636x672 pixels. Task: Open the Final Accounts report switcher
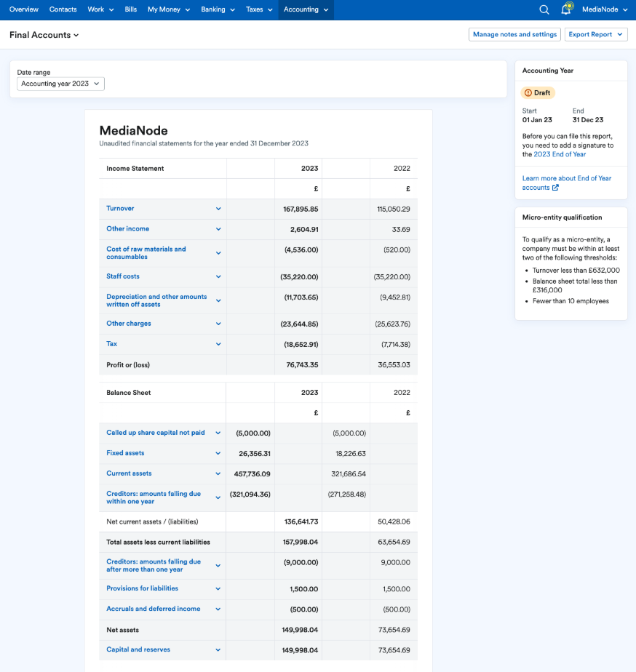click(x=44, y=35)
